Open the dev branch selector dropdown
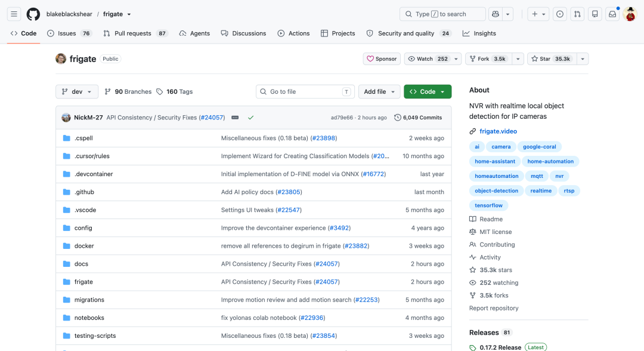 (77, 92)
